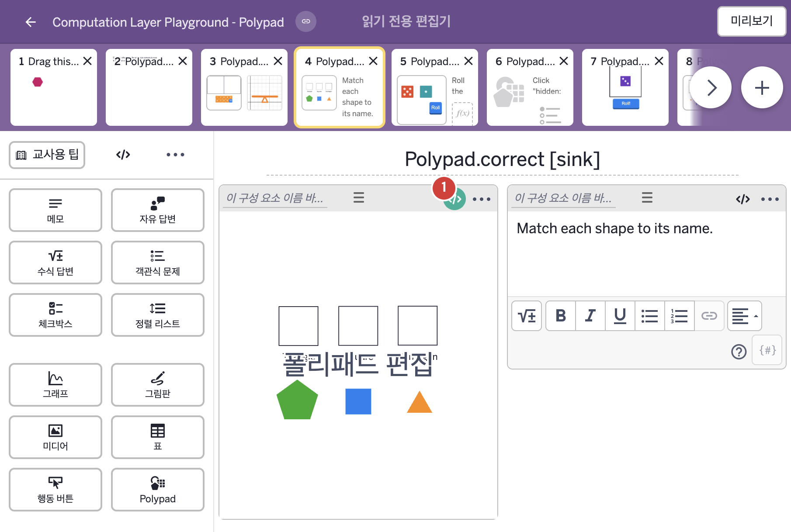Image resolution: width=791 pixels, height=532 pixels.
Task: Delete slide 4 Polypad using X
Action: click(x=373, y=61)
